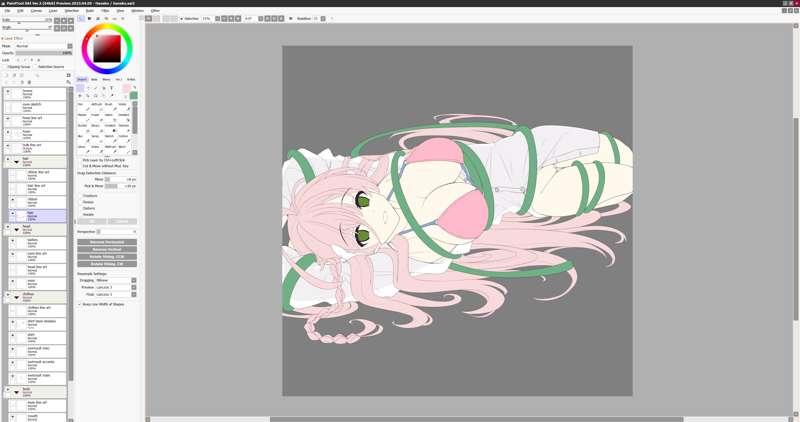This screenshot has width=800, height=422.
Task: Select the Color Picker eyedropper tool
Action: (112, 95)
